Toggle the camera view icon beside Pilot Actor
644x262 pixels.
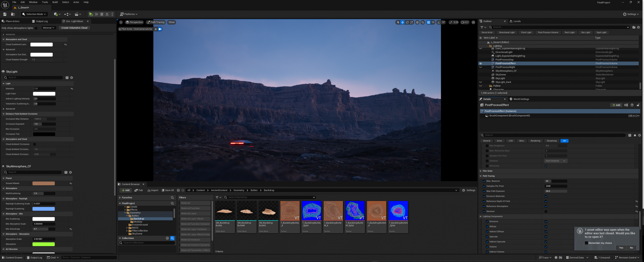tap(160, 29)
